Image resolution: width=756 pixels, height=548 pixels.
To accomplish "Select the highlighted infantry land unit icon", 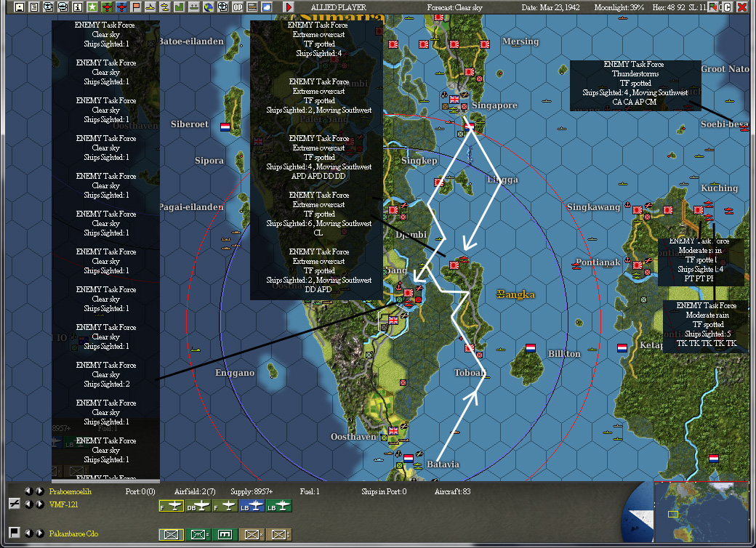I will point(171,534).
